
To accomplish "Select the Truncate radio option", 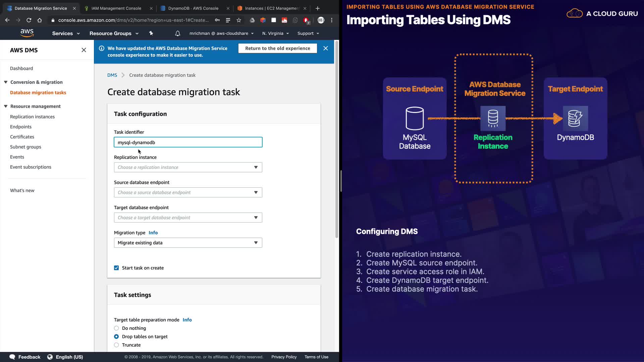I will point(116,345).
